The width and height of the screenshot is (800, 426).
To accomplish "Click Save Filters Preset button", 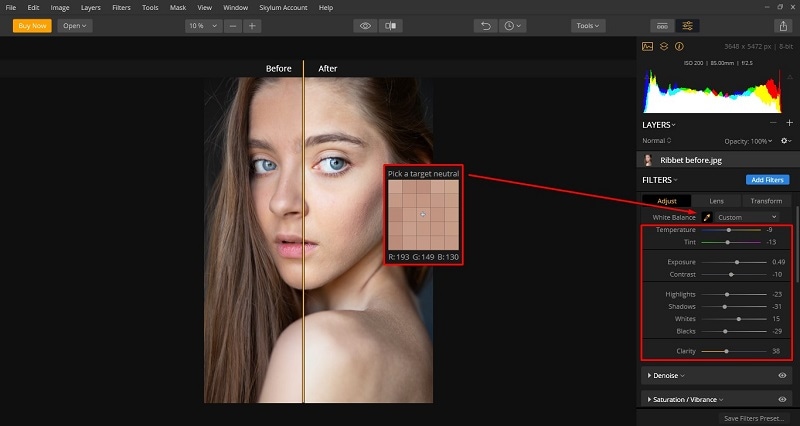I will (x=754, y=418).
